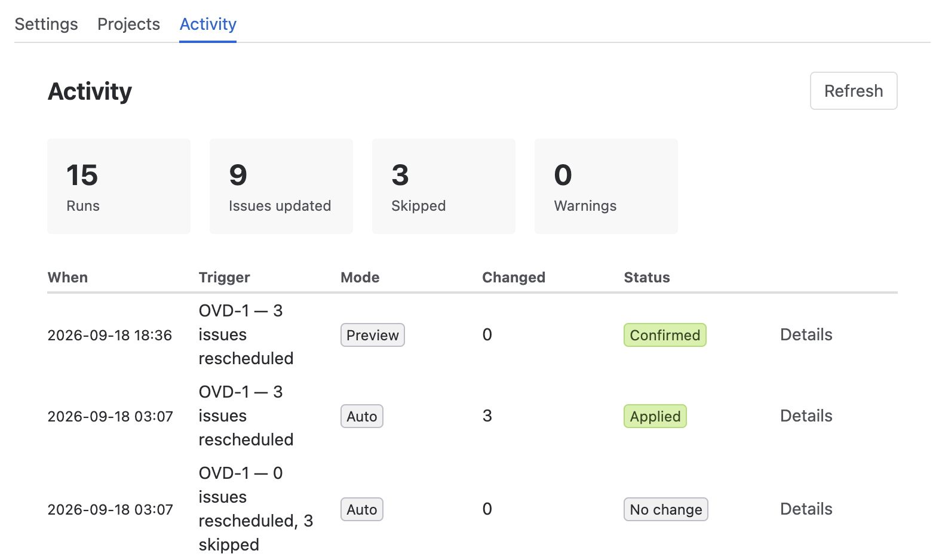Select the Activity tab
The height and width of the screenshot is (560, 939).
pyautogui.click(x=208, y=24)
